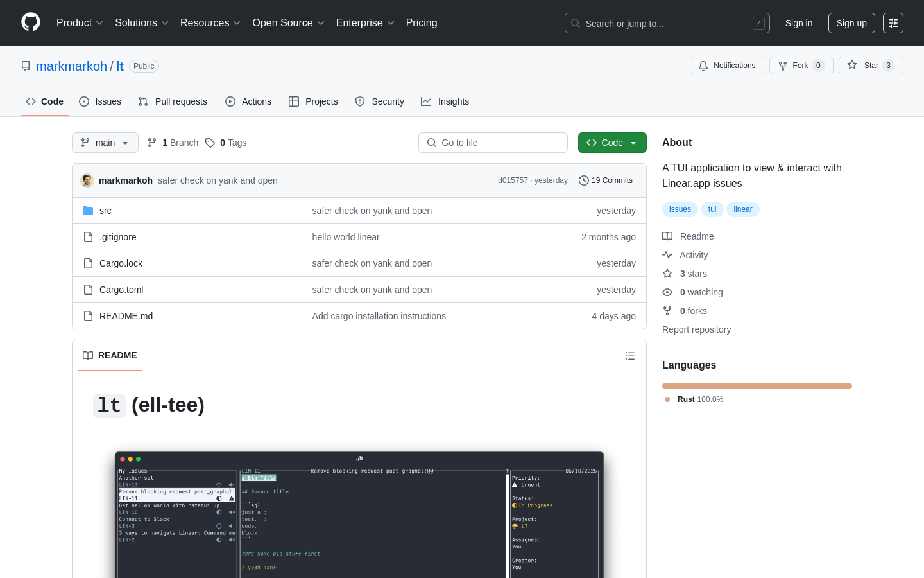Expand the Product menu
This screenshot has height=578, width=924.
tap(80, 23)
